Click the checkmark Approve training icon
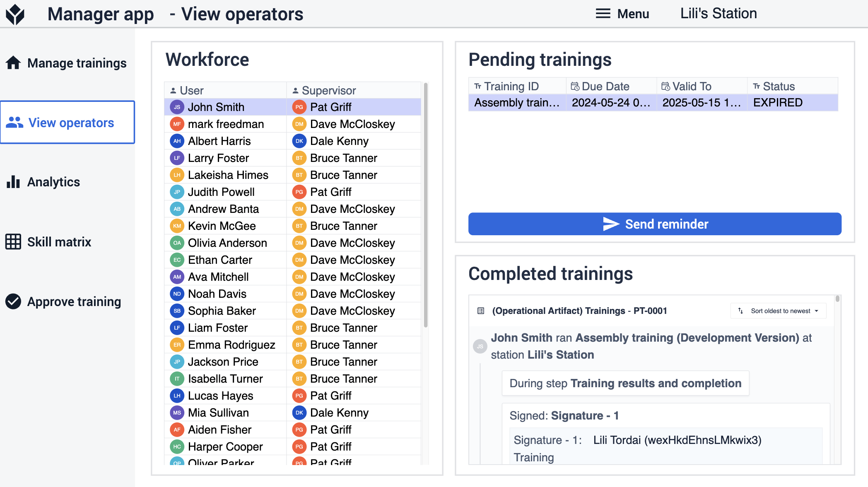The image size is (868, 487). click(x=13, y=301)
